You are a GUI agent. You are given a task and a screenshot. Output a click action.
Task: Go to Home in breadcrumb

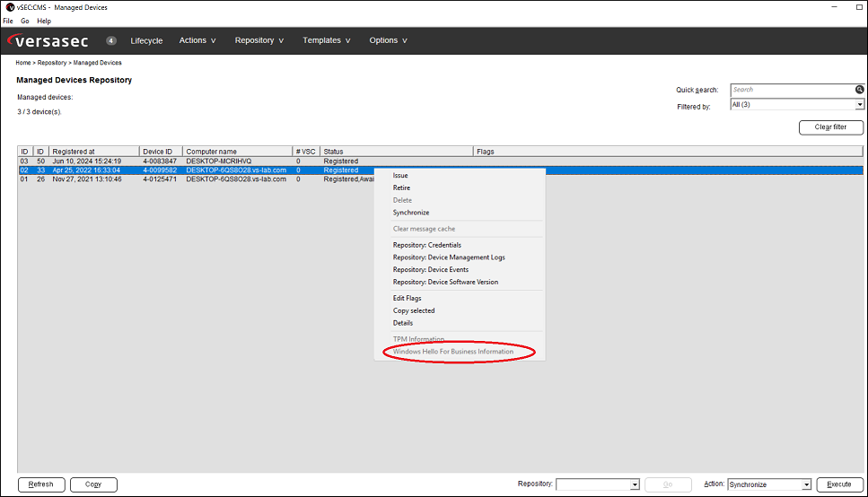pyautogui.click(x=23, y=63)
